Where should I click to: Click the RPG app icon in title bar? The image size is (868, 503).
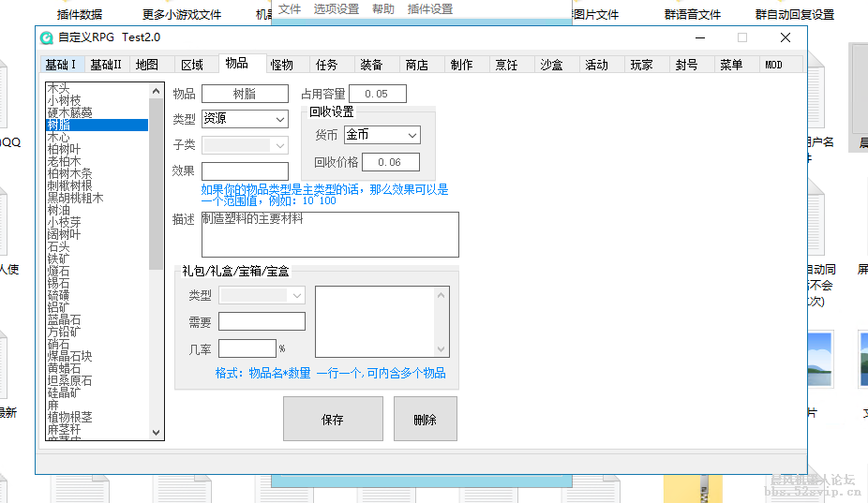tap(47, 37)
